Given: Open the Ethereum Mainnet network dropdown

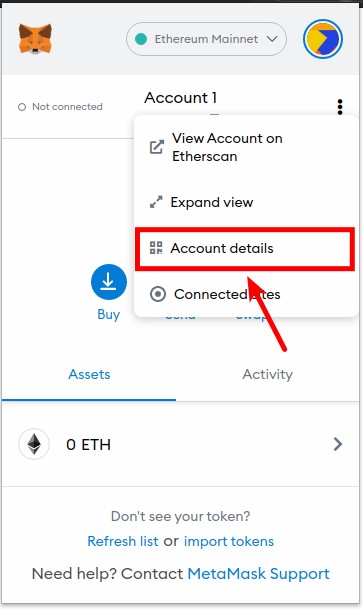Looking at the screenshot, I should [x=207, y=39].
